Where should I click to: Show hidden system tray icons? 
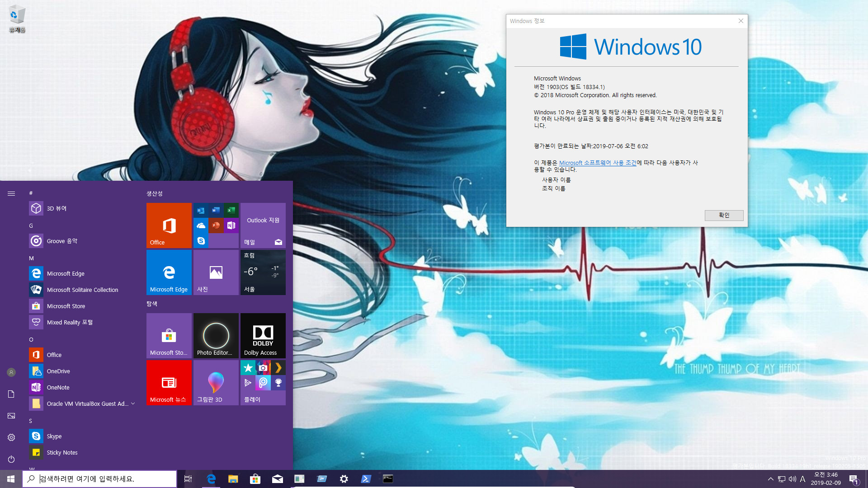[x=771, y=479]
